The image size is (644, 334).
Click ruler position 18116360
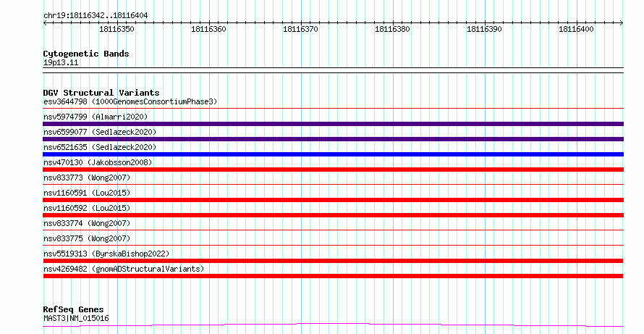click(208, 29)
